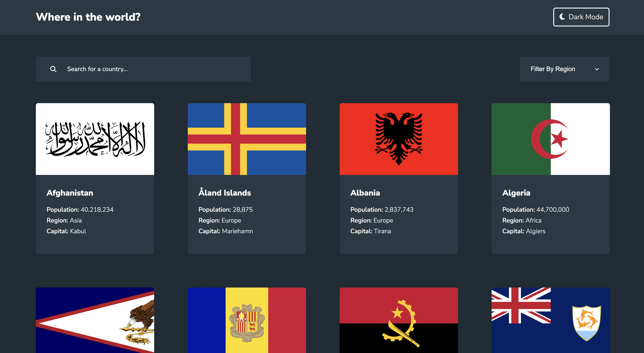644x353 pixels.
Task: Click the Where in the world? heading
Action: point(88,17)
